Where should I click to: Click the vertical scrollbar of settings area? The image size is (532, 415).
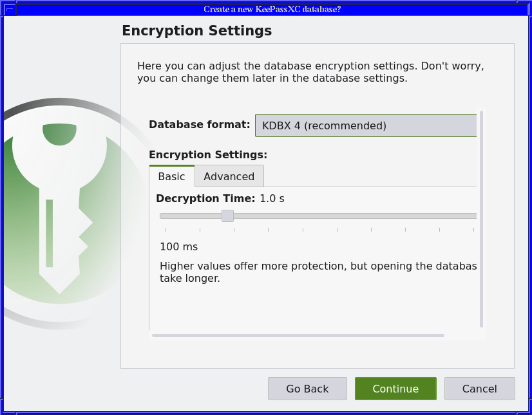481,219
